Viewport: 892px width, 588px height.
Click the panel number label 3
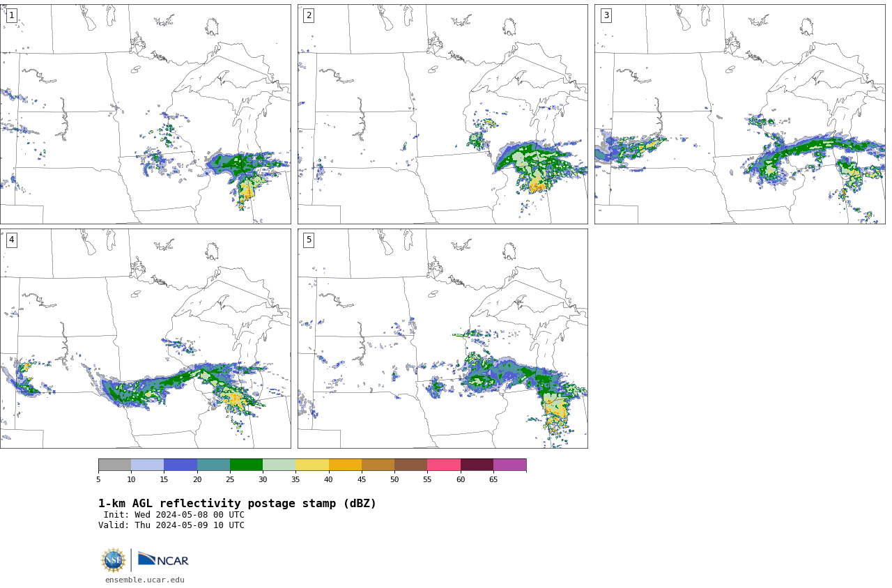pyautogui.click(x=606, y=15)
